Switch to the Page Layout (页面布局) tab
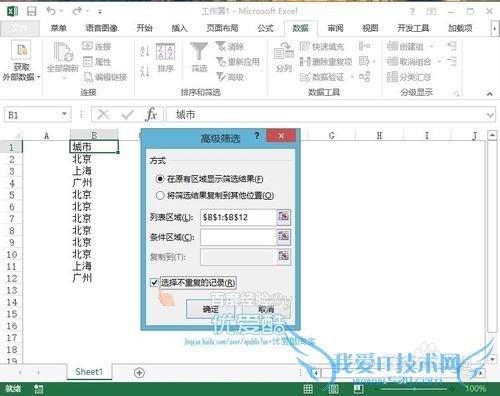Viewport: 500px width, 396px height. (222, 28)
